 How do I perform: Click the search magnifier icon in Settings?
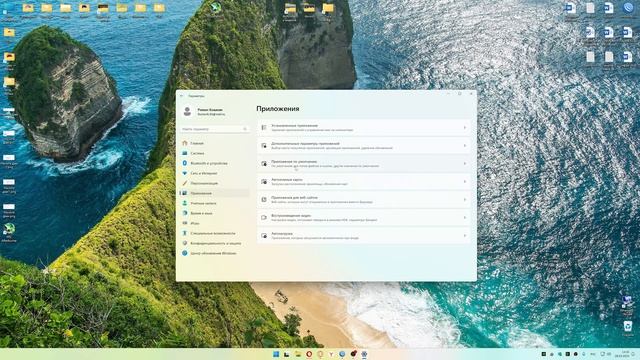pyautogui.click(x=245, y=129)
